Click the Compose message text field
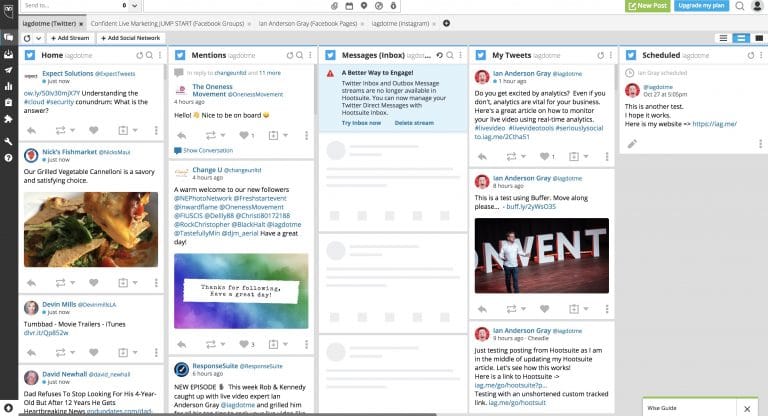 pos(237,6)
